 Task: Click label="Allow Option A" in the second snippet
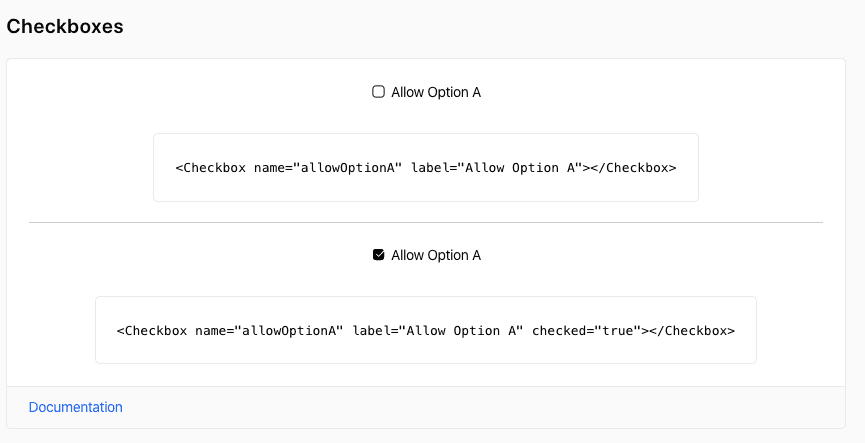pyautogui.click(x=438, y=330)
